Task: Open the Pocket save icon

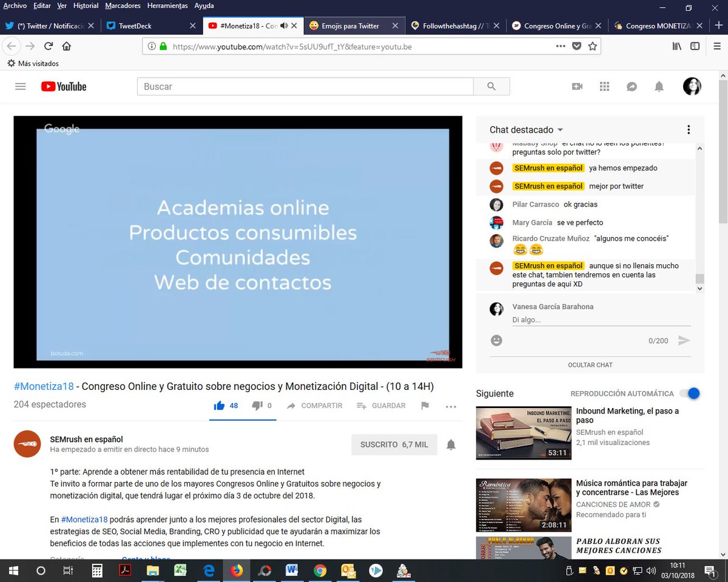Action: (577, 46)
